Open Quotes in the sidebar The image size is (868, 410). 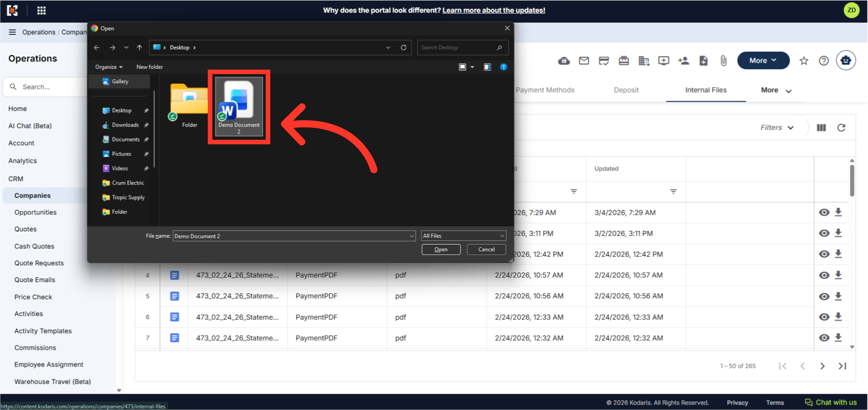pos(25,229)
